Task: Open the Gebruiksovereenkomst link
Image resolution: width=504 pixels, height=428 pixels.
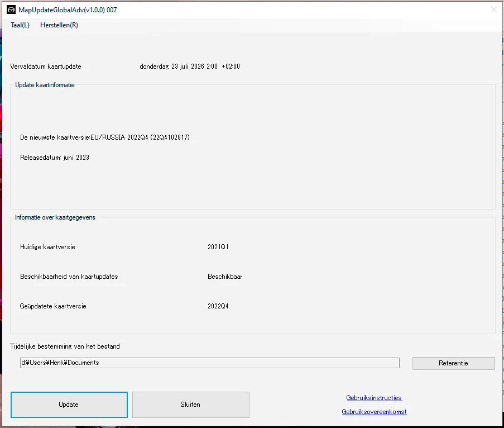Action: point(375,411)
